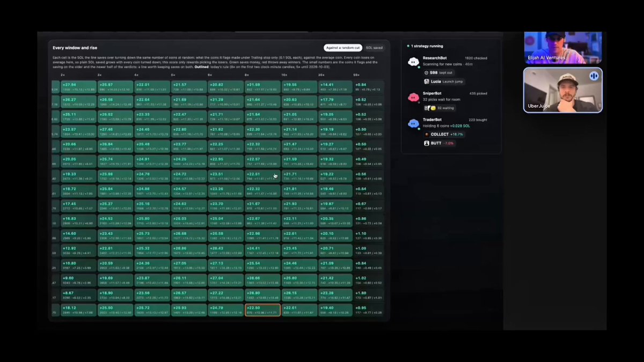The width and height of the screenshot is (644, 362).
Task: Select the +14.41 cell
Action: [x=335, y=87]
